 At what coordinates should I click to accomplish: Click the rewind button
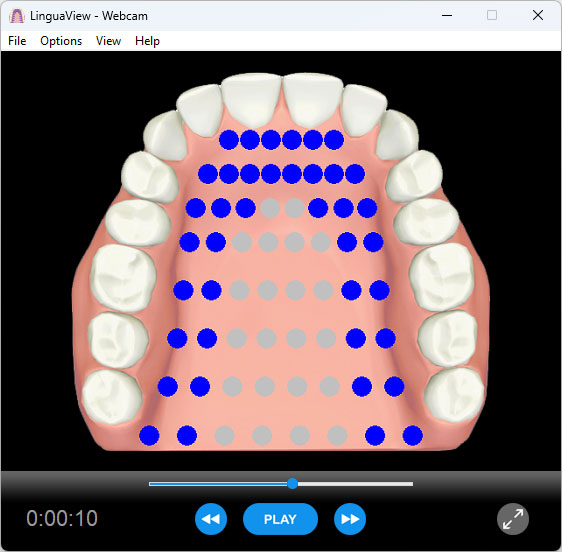(211, 519)
